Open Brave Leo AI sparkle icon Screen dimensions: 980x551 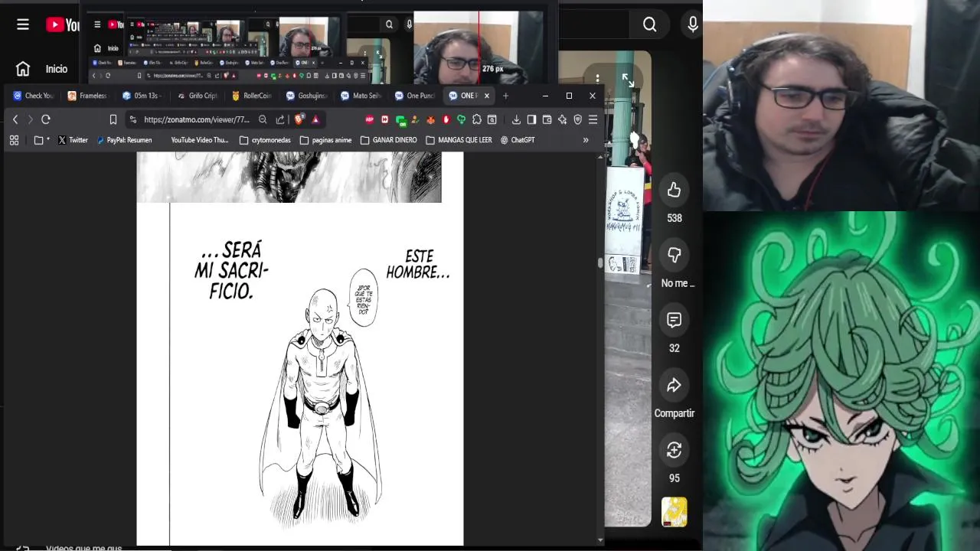[562, 119]
